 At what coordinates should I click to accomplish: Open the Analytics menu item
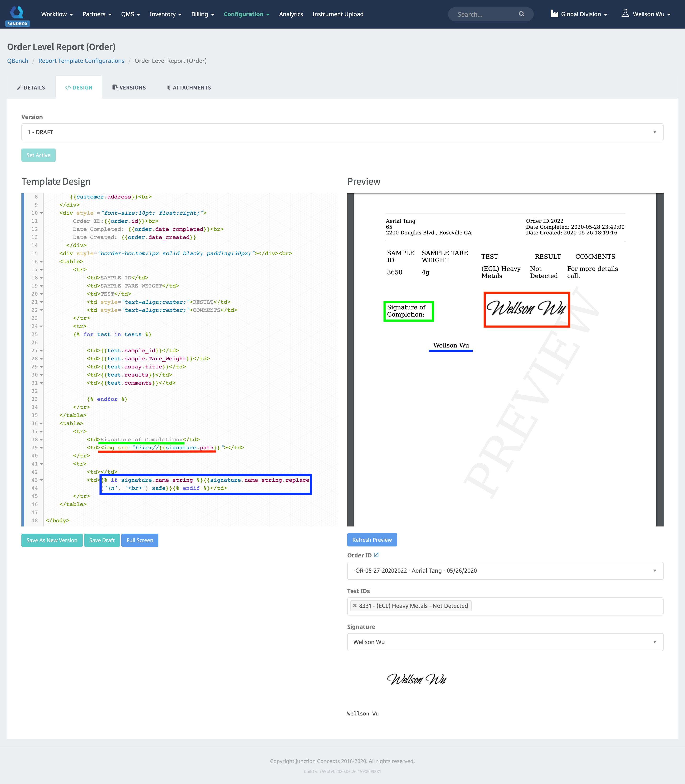(x=291, y=14)
